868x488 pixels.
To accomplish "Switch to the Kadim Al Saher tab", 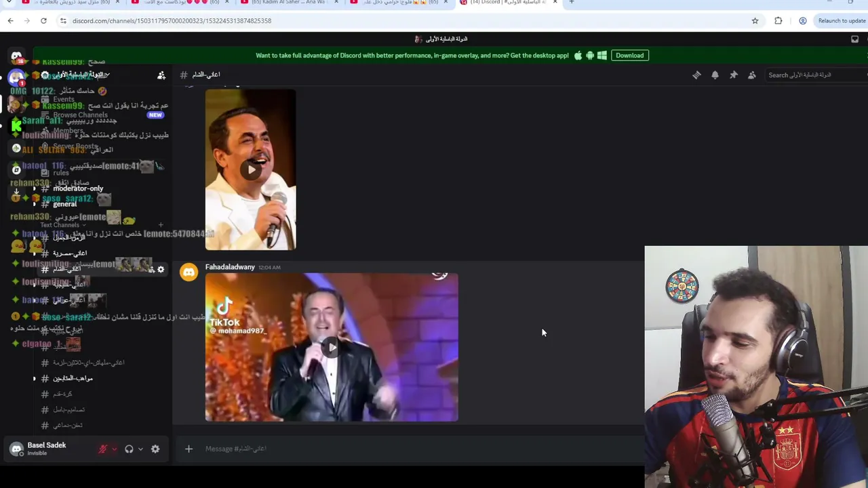I will coord(288,3).
